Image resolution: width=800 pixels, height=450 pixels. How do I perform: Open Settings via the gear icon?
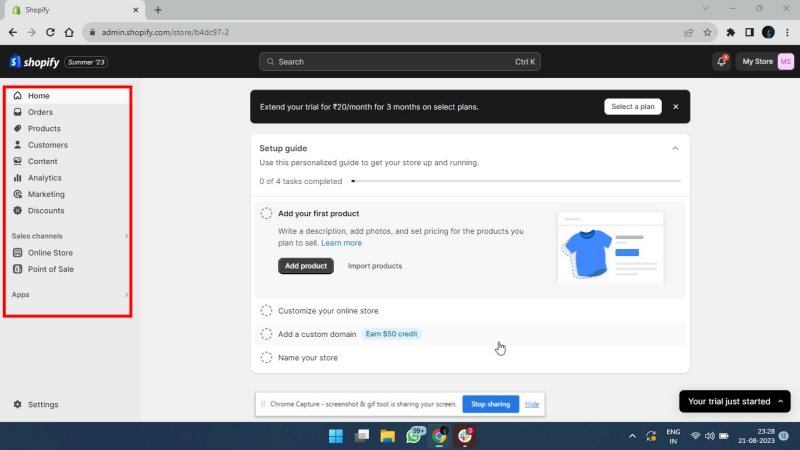17,404
